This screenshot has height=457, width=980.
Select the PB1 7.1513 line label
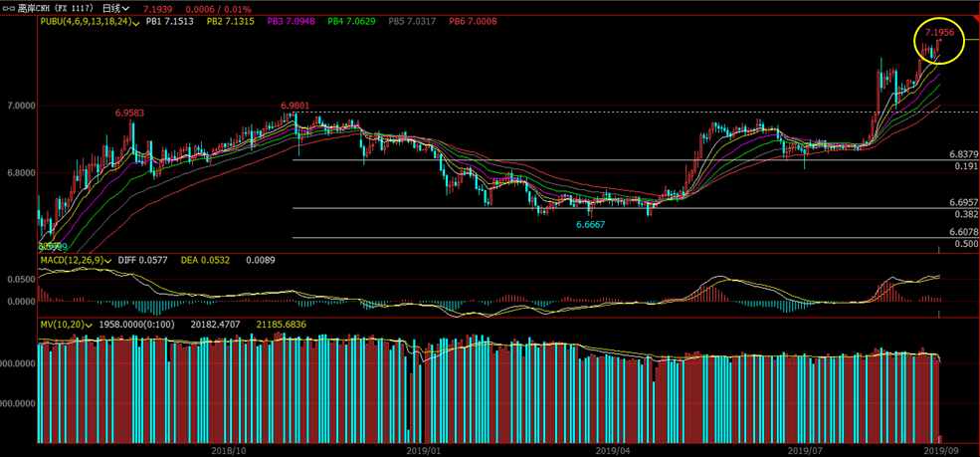[170, 21]
